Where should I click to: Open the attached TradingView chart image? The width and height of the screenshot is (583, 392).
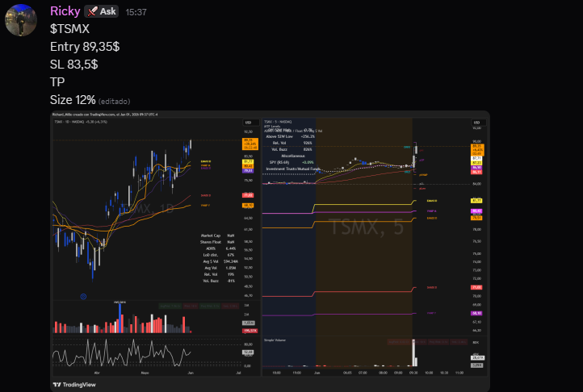(270, 251)
